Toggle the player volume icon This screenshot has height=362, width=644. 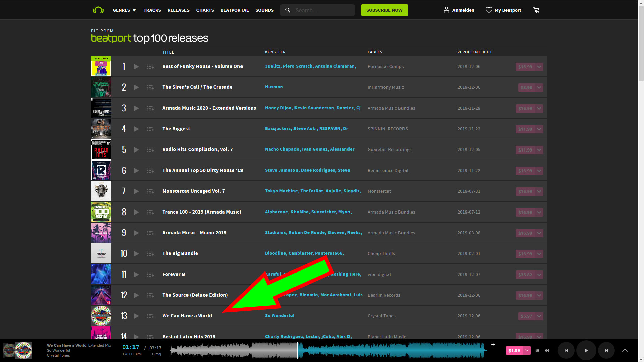(x=547, y=351)
